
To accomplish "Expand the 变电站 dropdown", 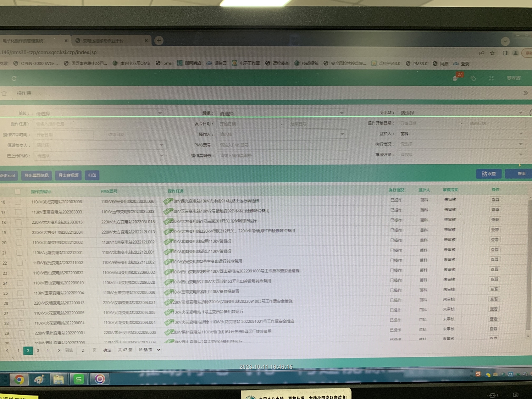I will [x=461, y=113].
